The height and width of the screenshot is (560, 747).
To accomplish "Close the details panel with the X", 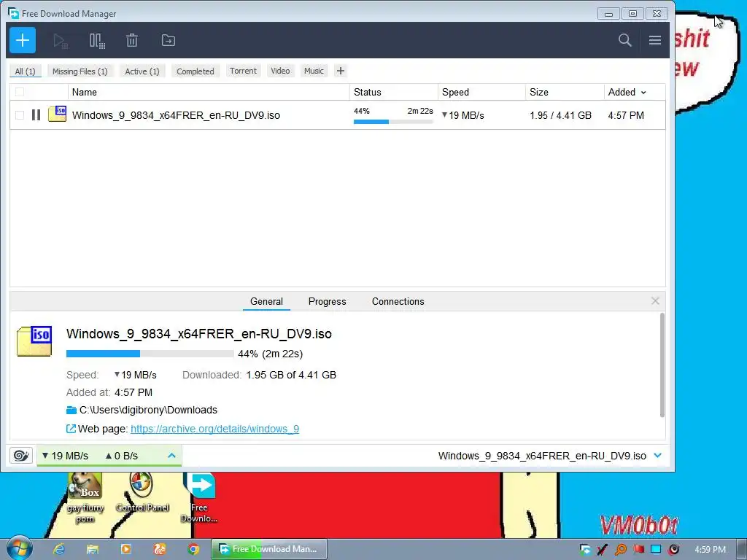I will [655, 301].
